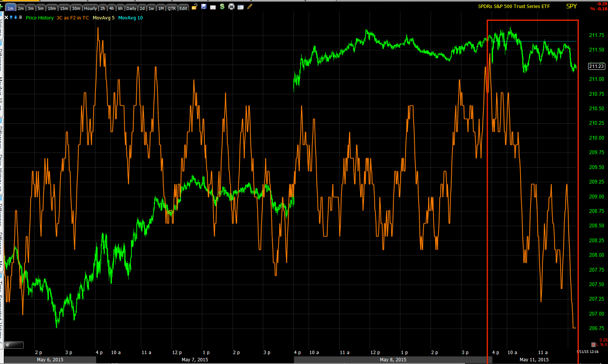Image resolution: width=608 pixels, height=364 pixels.
Task: Click the 211.75 price scale label
Action: (x=597, y=35)
